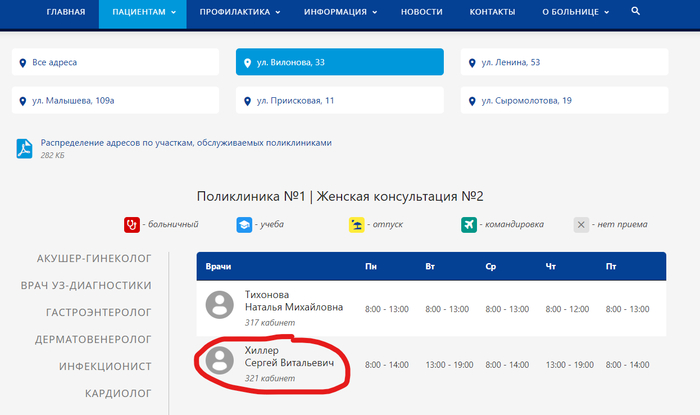The height and width of the screenshot is (415, 700).
Task: Click the green airplane business-trip icon
Action: pyautogui.click(x=468, y=224)
